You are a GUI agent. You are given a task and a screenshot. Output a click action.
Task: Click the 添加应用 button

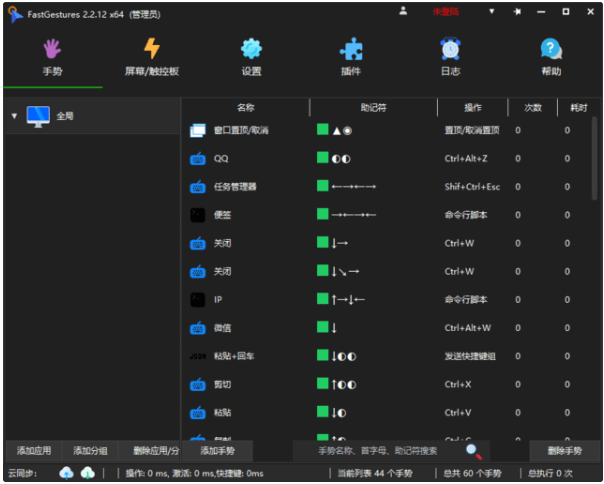(34, 451)
